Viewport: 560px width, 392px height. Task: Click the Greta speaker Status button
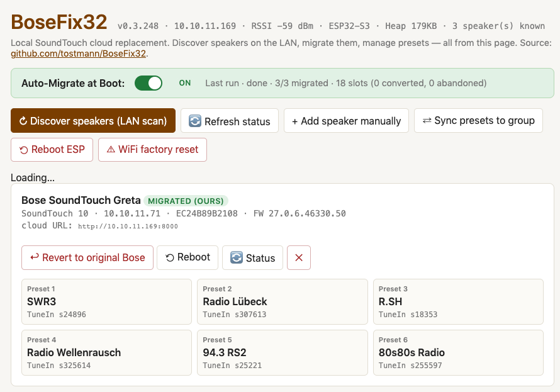[252, 257]
